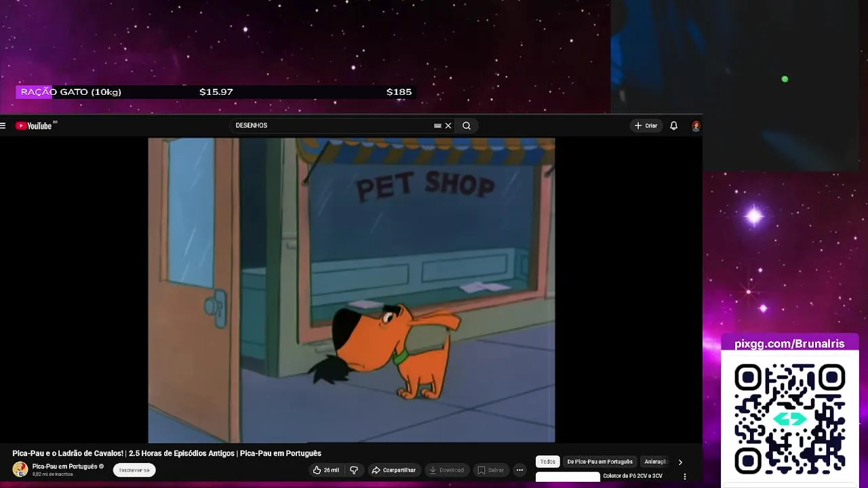
Task: Click the RAÇÃO GATO (10kg) overlay label
Action: pos(71,91)
